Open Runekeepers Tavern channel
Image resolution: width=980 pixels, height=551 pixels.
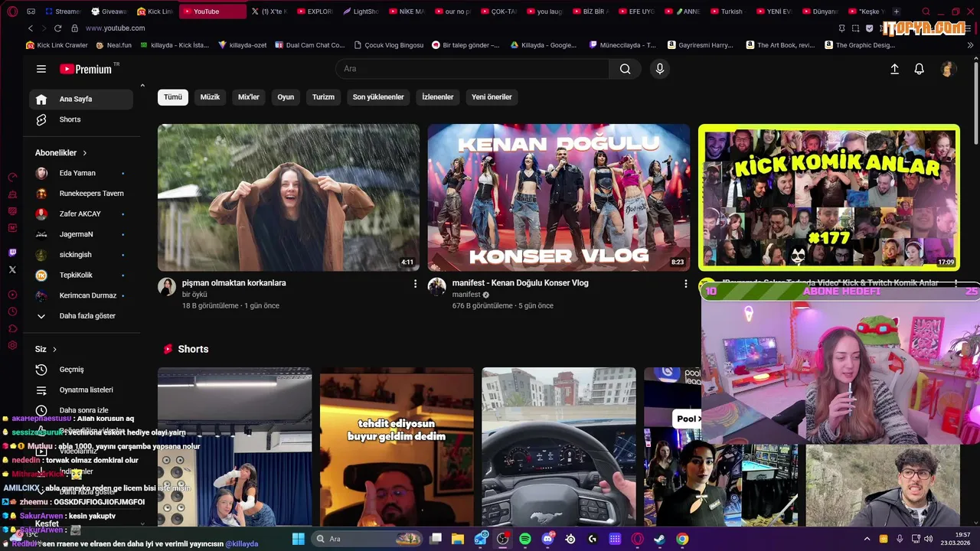81,194
